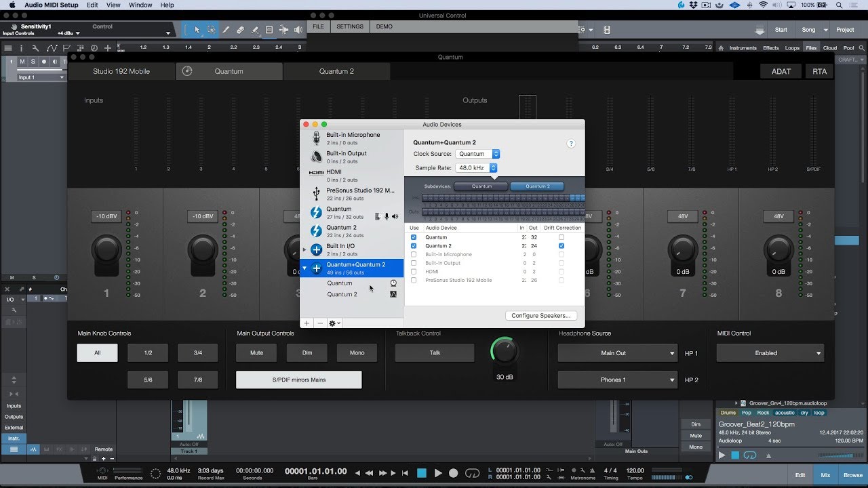868x488 pixels.
Task: Enable Use checkbox for Built-in Output
Action: [x=414, y=263]
